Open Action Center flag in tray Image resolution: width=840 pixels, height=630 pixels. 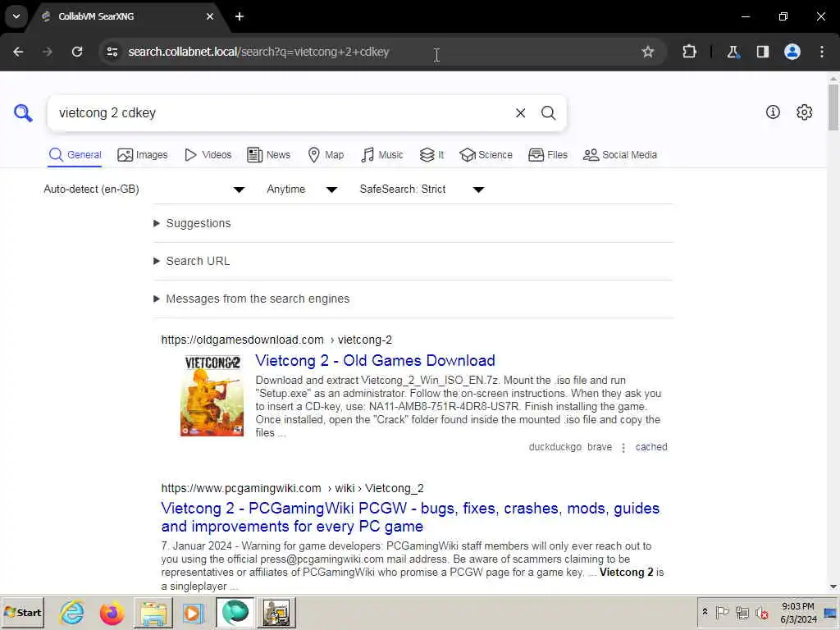(722, 612)
